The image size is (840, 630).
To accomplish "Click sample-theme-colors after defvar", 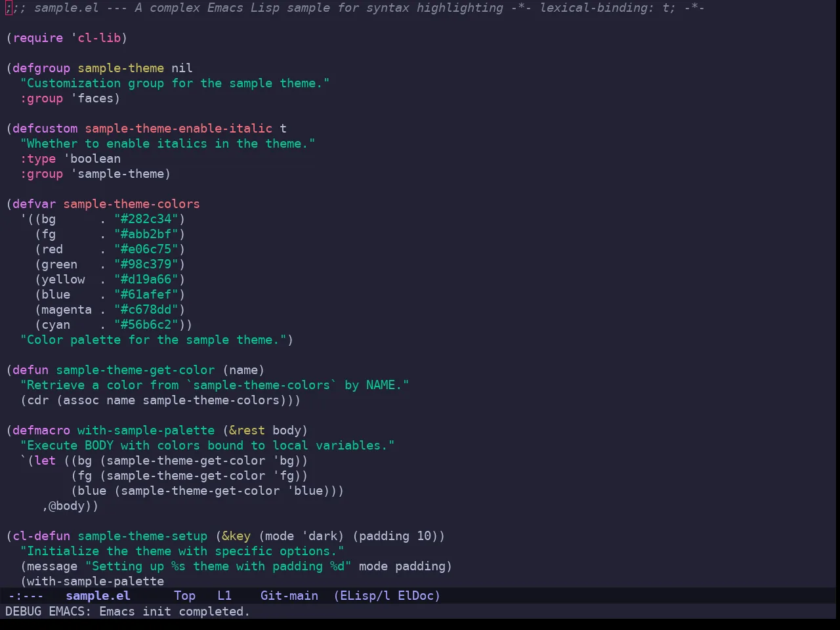I will coord(131,204).
